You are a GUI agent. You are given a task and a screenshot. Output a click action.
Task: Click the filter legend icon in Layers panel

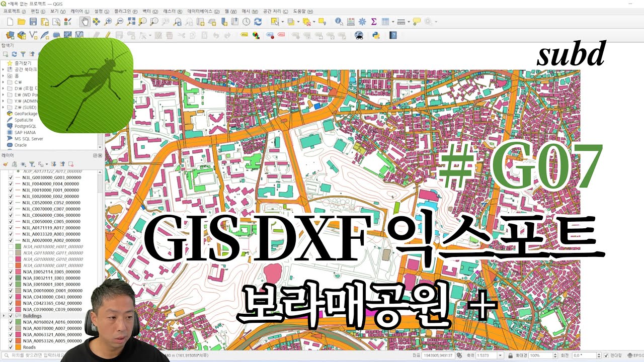31,164
